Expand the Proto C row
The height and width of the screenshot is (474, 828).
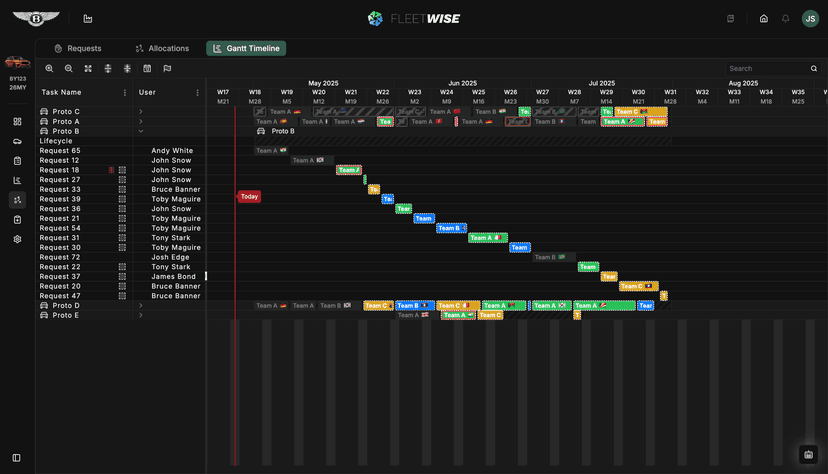point(141,111)
